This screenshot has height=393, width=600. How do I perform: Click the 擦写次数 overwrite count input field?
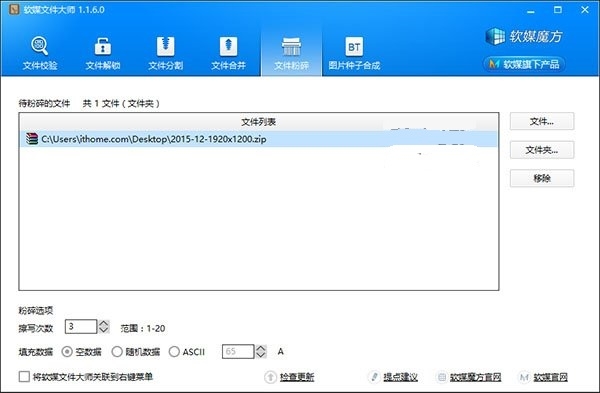81,327
